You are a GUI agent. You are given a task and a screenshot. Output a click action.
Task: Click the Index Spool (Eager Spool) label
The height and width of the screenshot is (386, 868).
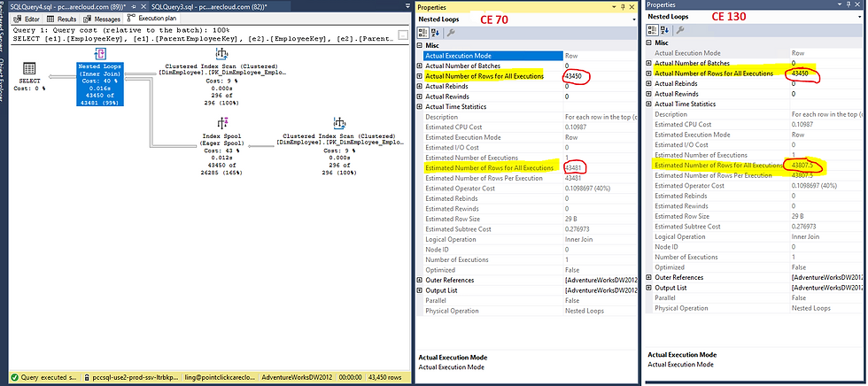(x=221, y=138)
